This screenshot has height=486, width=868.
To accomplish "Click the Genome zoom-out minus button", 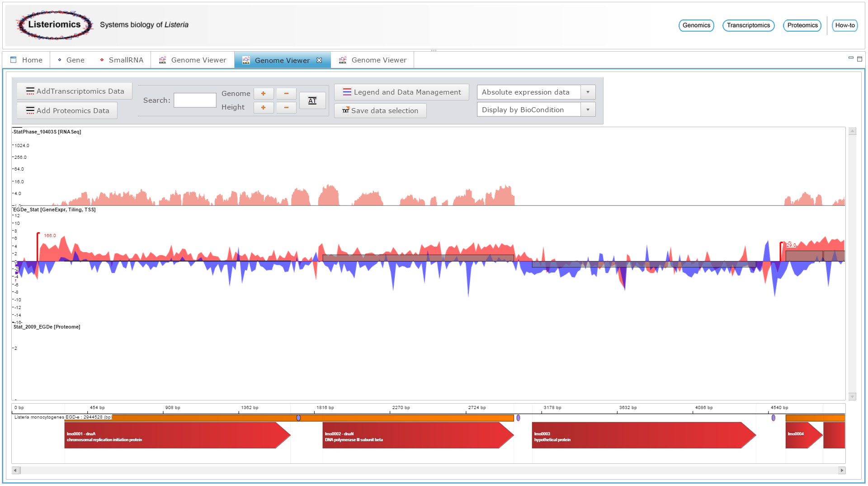I will tap(286, 94).
